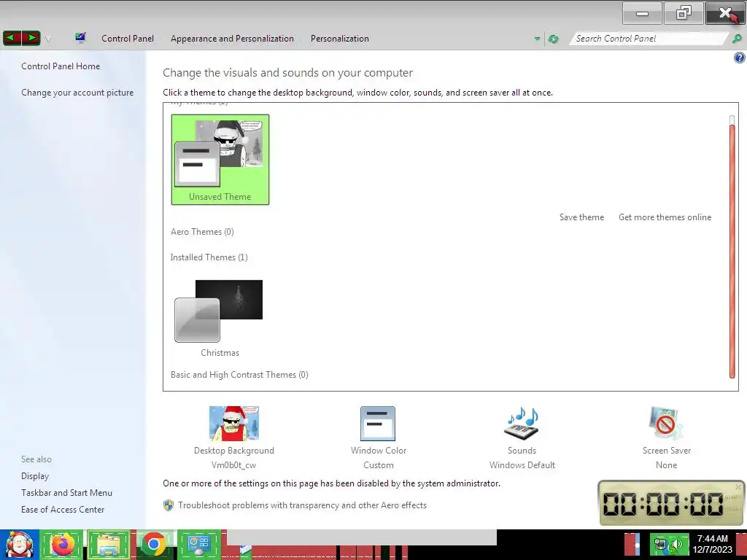Click the Windows Default sounds label
747x560 pixels.
click(522, 465)
